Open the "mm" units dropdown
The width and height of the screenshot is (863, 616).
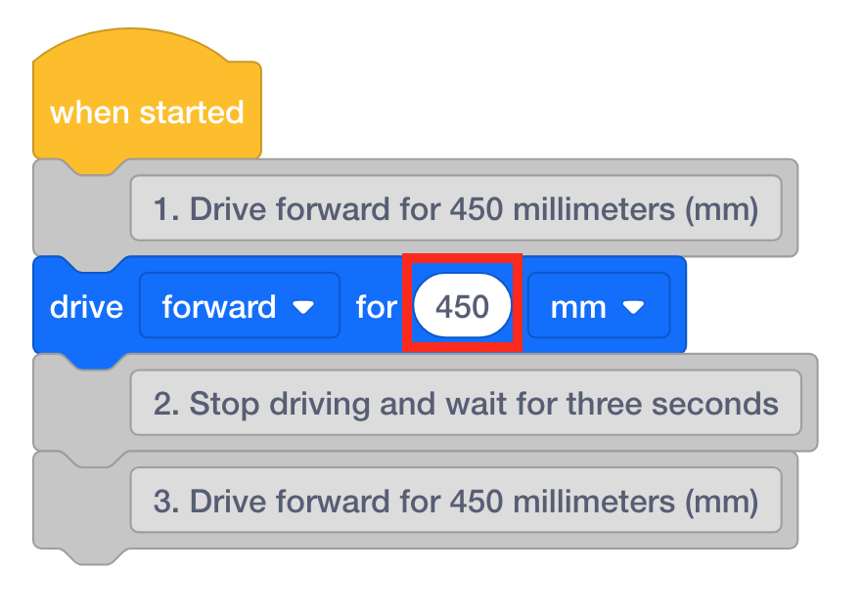[598, 307]
